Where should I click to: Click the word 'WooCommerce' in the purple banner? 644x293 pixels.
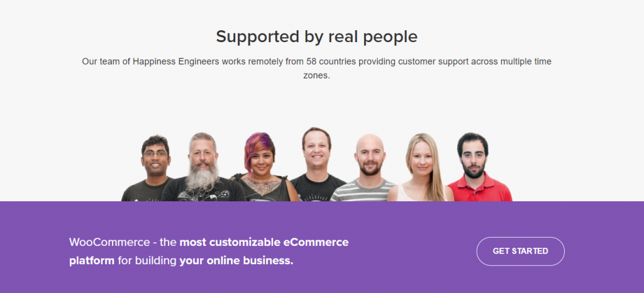coord(109,242)
